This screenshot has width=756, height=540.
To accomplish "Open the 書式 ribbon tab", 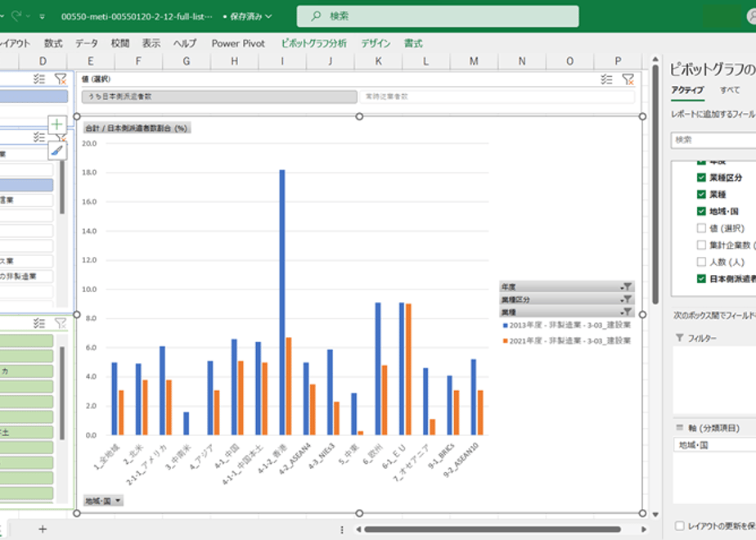I will [x=413, y=43].
